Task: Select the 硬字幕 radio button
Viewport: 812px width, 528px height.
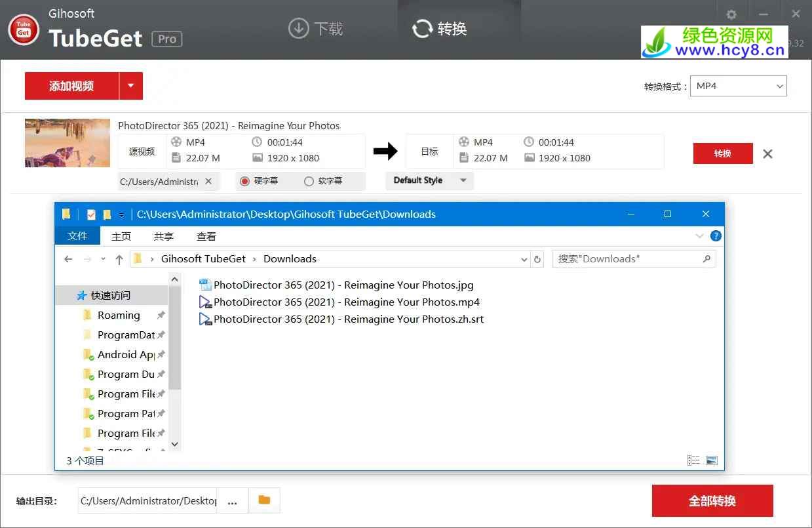Action: tap(244, 181)
